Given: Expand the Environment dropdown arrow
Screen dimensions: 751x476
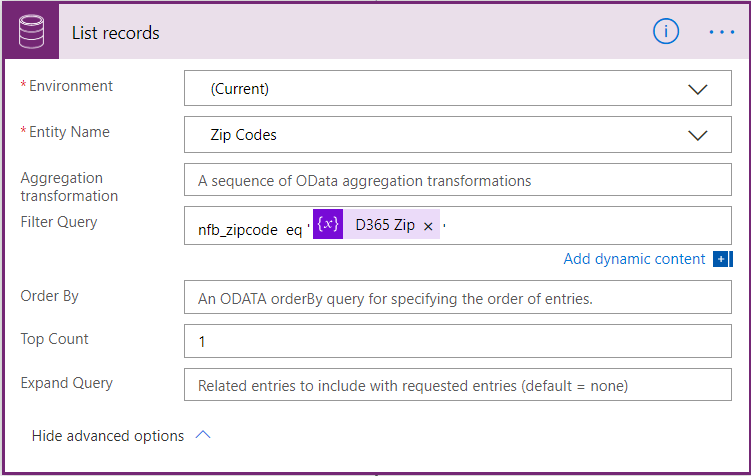Looking at the screenshot, I should coord(698,89).
